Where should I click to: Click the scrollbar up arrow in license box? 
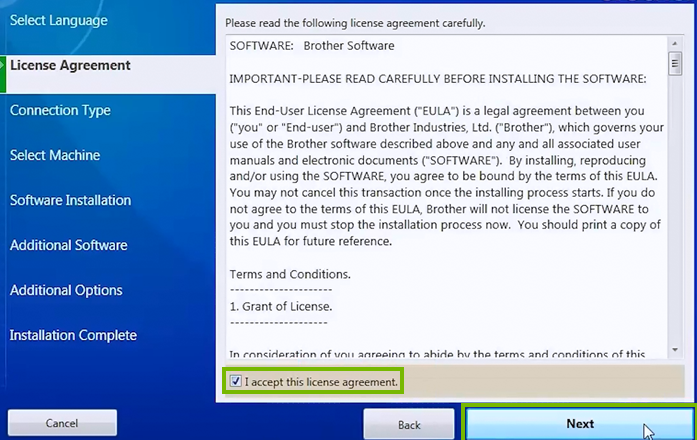tap(677, 43)
